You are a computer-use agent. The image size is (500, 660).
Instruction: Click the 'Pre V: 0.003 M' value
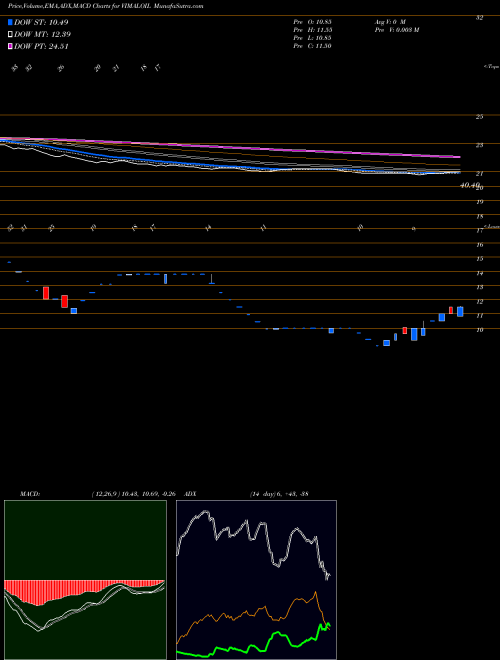(x=396, y=30)
